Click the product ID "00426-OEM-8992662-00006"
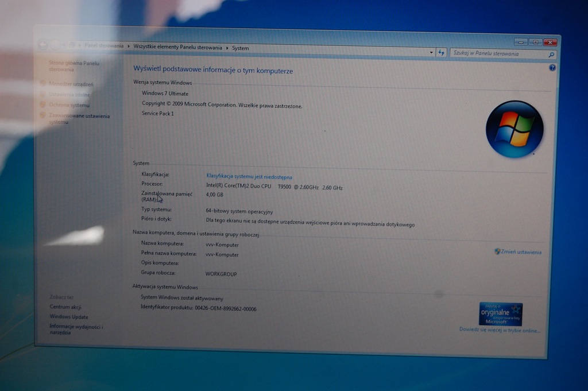This screenshot has height=391, width=588. (225, 308)
